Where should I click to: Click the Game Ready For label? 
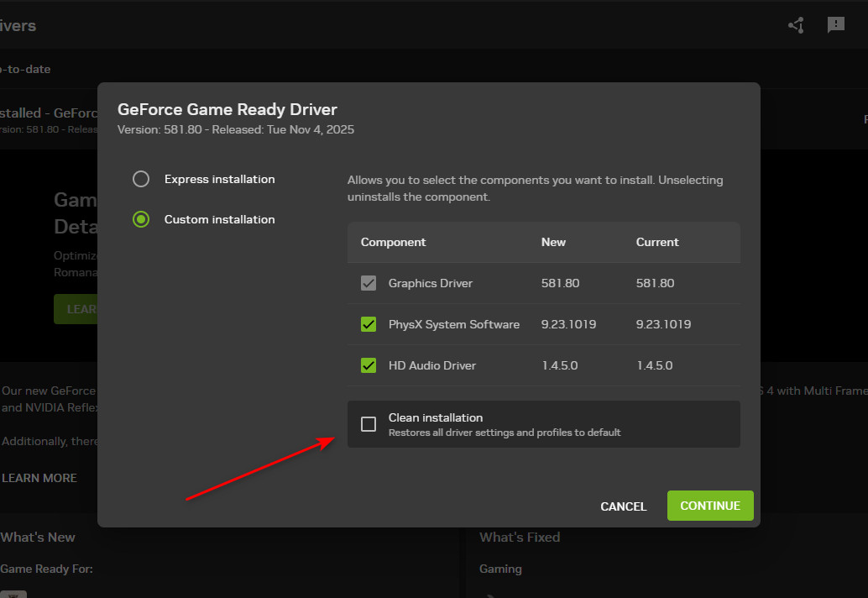pyautogui.click(x=46, y=569)
